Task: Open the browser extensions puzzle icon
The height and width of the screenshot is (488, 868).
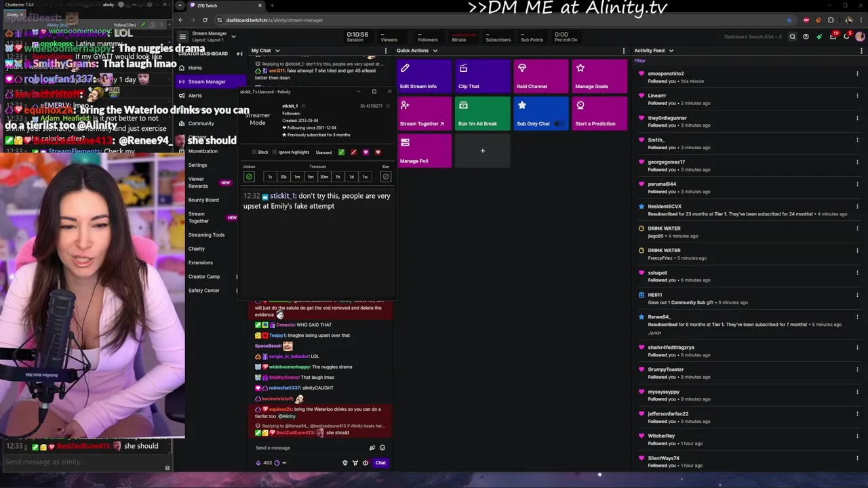Action: pyautogui.click(x=831, y=20)
